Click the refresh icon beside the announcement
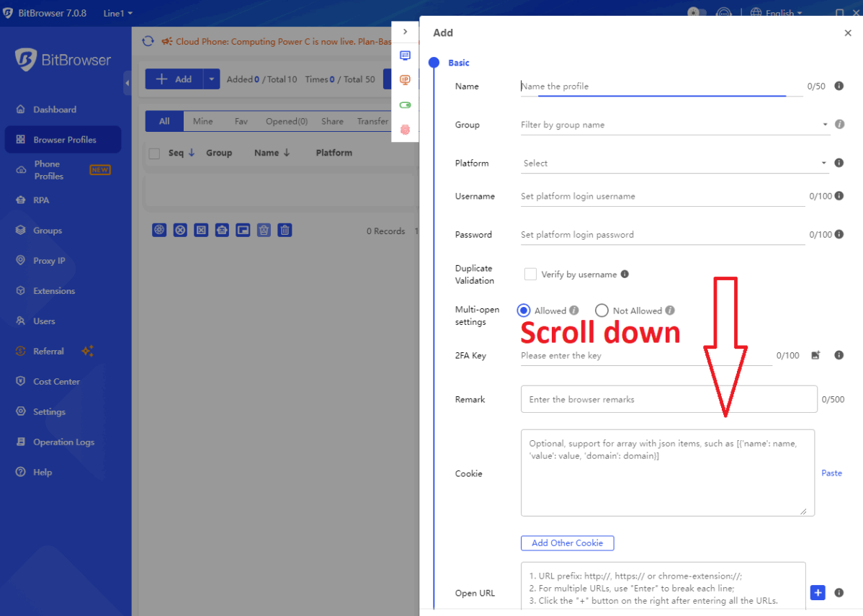863x616 pixels. click(x=148, y=41)
